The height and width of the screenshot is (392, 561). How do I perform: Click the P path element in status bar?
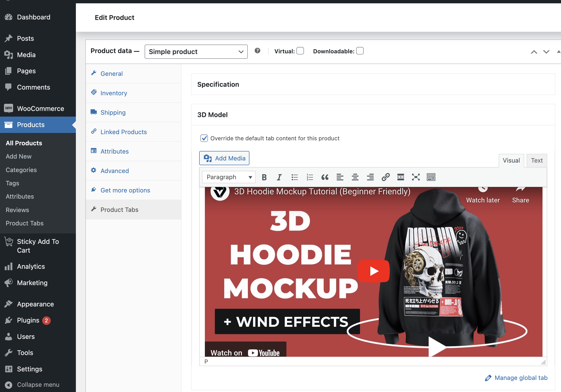(x=206, y=361)
